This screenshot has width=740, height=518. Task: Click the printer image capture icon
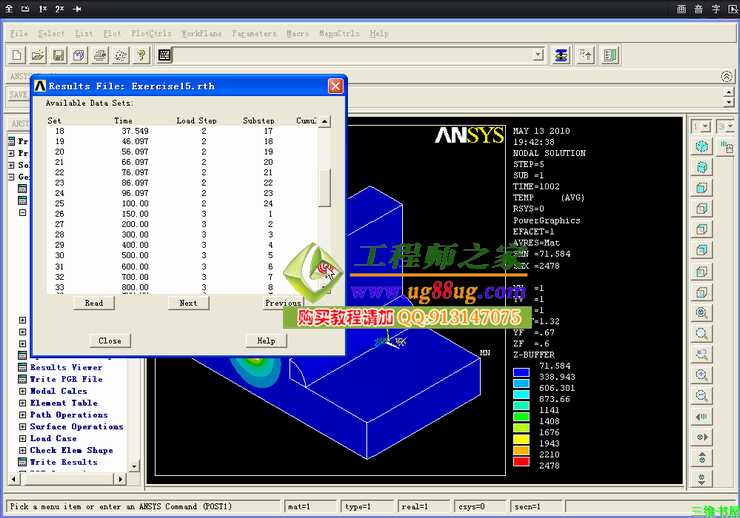click(x=100, y=55)
